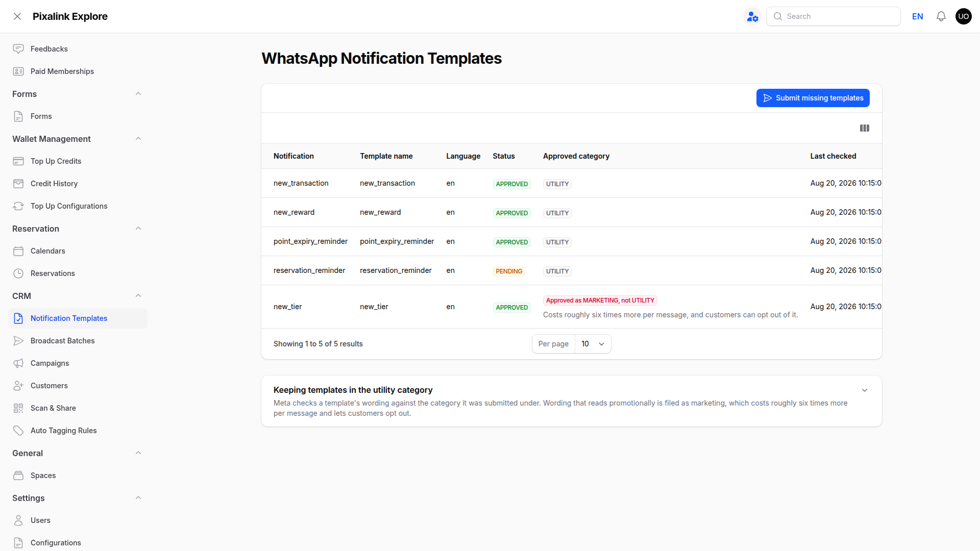Collapse the Wallet Management section
Viewport: 980px width, 551px height.
pyautogui.click(x=138, y=139)
